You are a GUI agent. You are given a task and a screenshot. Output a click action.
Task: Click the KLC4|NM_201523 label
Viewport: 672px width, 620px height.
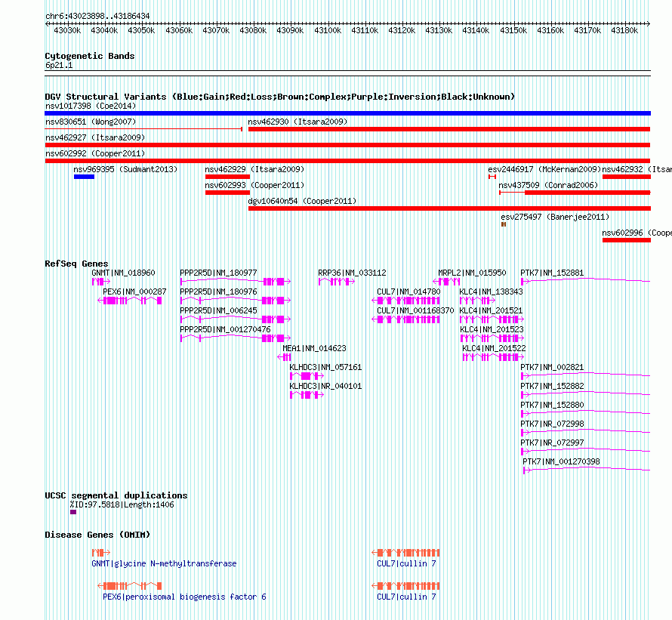click(x=492, y=329)
